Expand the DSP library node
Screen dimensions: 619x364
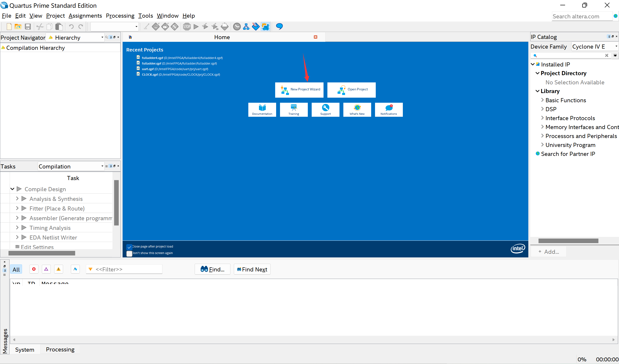click(542, 109)
